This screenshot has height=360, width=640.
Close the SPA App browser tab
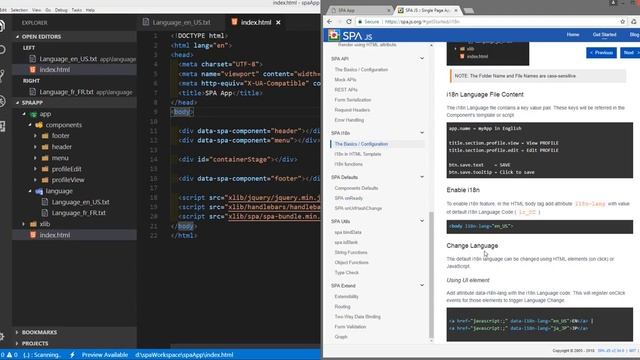click(389, 10)
